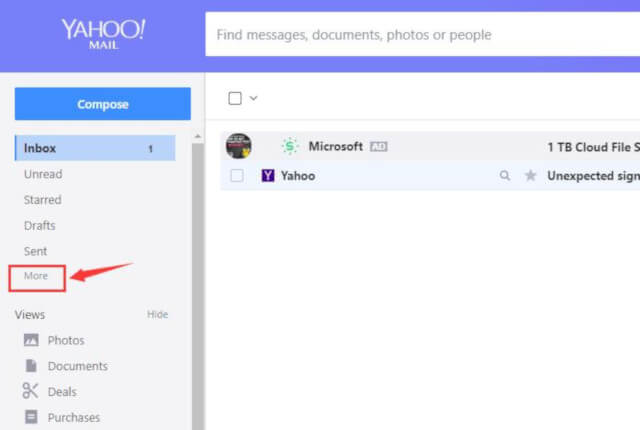Viewport: 640px width, 430px height.
Task: Expand the More folders list
Action: [x=36, y=276]
